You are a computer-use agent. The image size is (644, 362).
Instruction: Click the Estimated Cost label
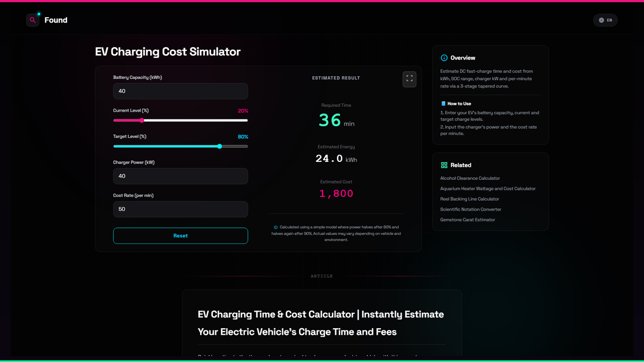pyautogui.click(x=336, y=182)
